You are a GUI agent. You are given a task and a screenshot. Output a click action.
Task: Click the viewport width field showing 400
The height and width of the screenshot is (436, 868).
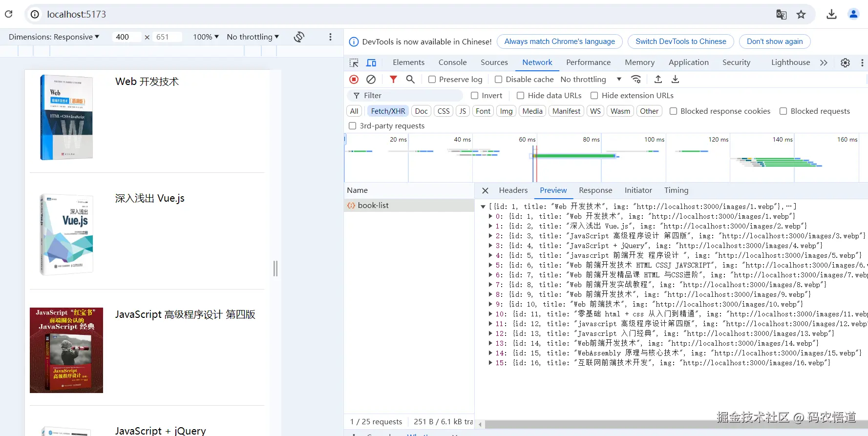coord(126,37)
